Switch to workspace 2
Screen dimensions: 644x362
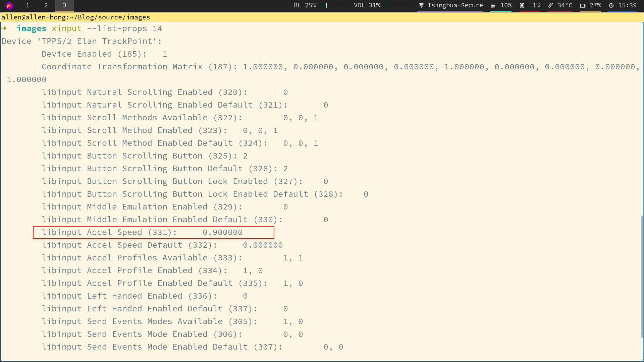click(46, 6)
